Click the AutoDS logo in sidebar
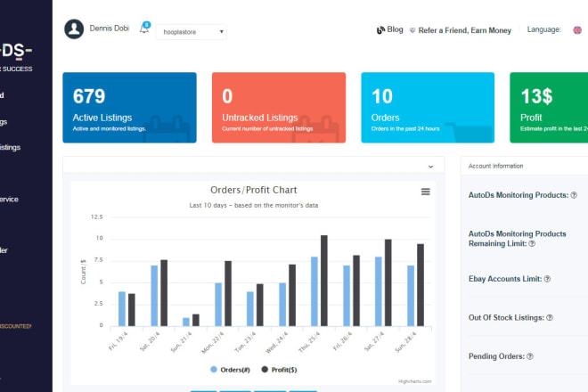 tap(17, 51)
